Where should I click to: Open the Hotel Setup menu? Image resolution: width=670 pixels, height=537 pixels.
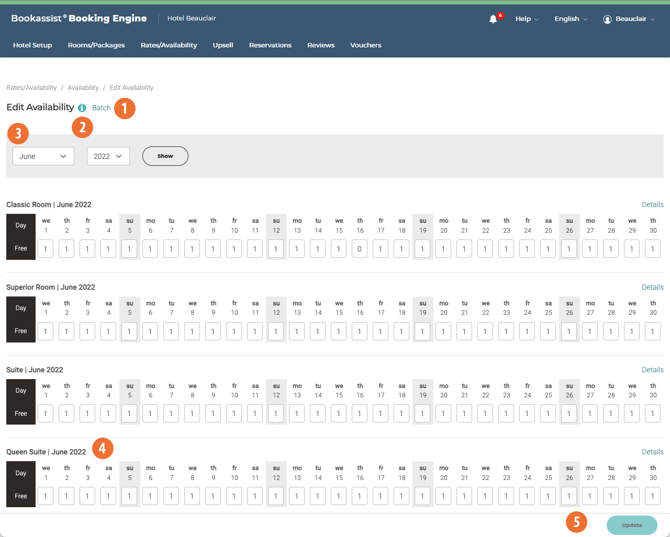(32, 45)
